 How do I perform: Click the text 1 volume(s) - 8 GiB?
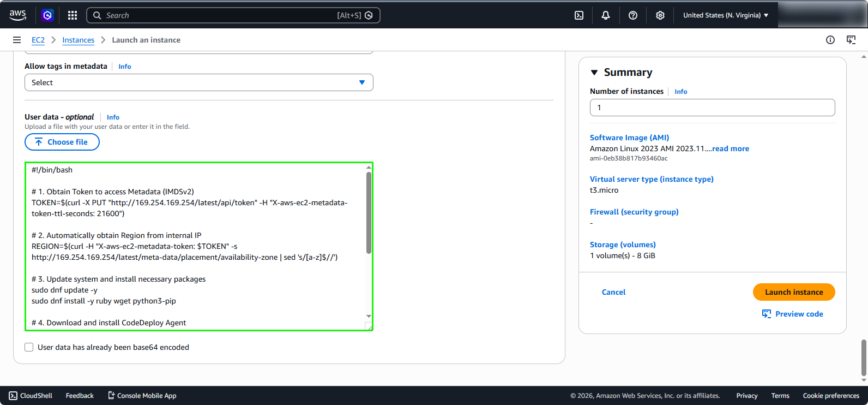[x=623, y=255]
